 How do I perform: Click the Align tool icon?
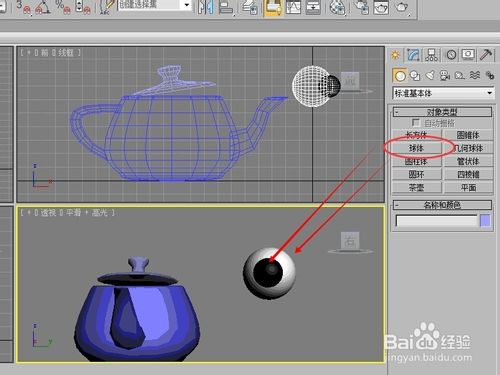click(x=226, y=7)
